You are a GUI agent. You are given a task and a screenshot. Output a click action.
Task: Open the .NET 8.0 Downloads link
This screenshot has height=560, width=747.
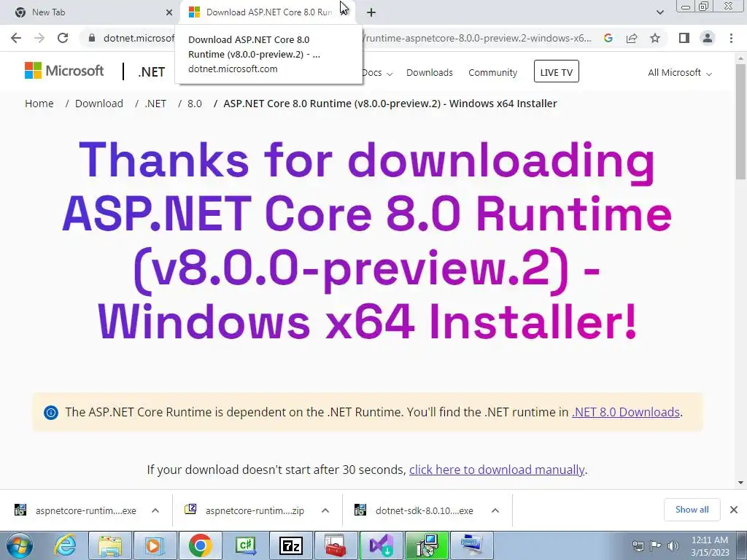pos(625,412)
